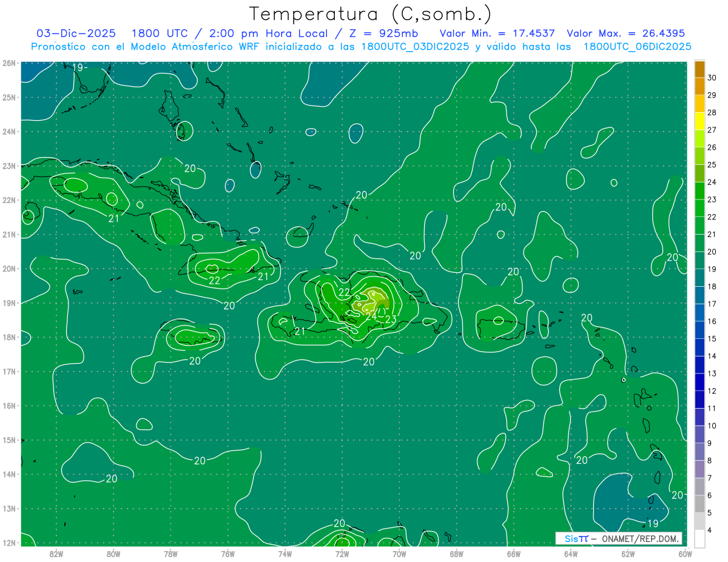728x562 pixels.
Task: Click the "SisTT – ONAMET/REP.DOM." credit box
Action: click(x=618, y=538)
